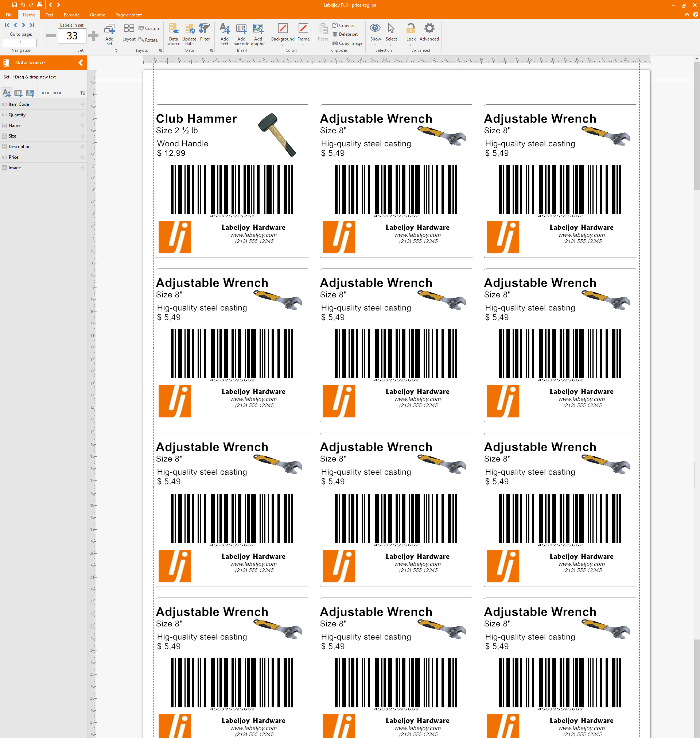Select the Item Code field
700x738 pixels.
[44, 105]
